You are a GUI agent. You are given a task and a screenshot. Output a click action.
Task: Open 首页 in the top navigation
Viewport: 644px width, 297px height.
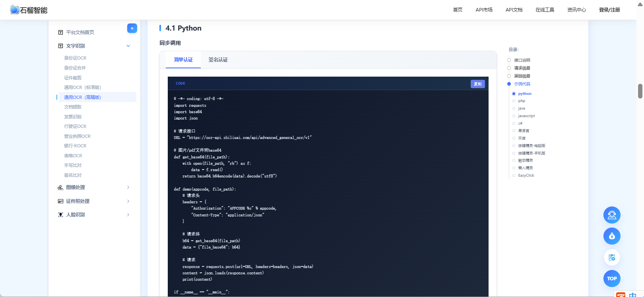click(458, 10)
